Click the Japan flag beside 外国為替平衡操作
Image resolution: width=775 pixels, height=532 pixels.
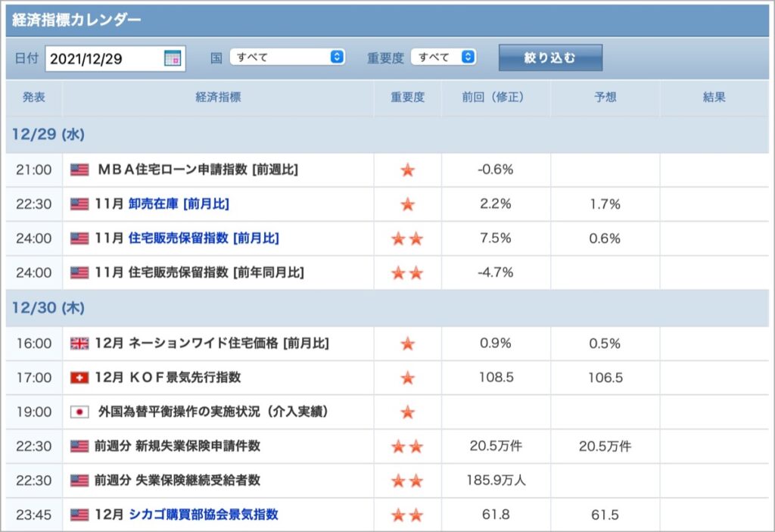(79, 412)
